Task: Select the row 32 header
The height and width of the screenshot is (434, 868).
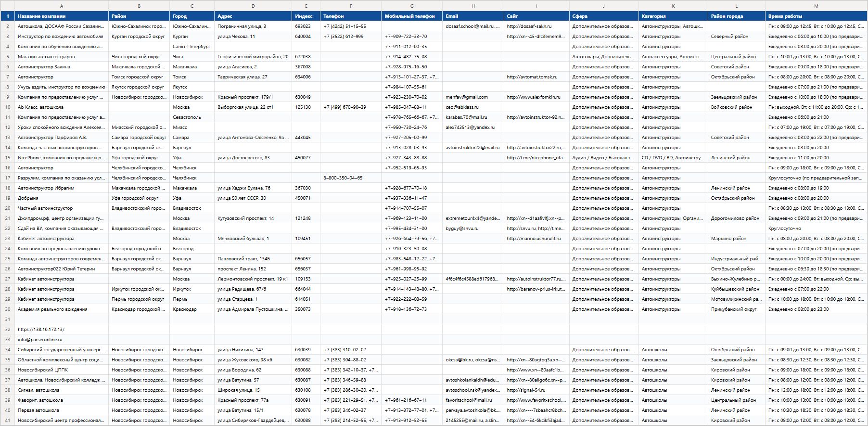Action: [7, 330]
